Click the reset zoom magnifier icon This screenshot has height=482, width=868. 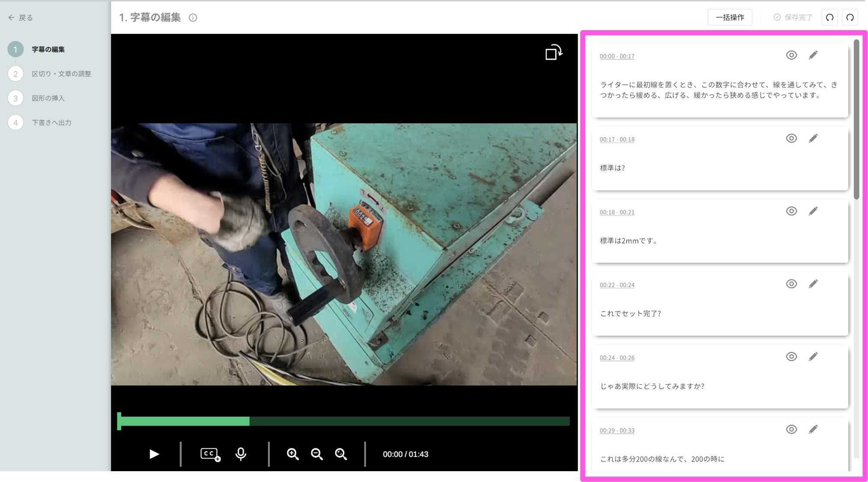[341, 454]
